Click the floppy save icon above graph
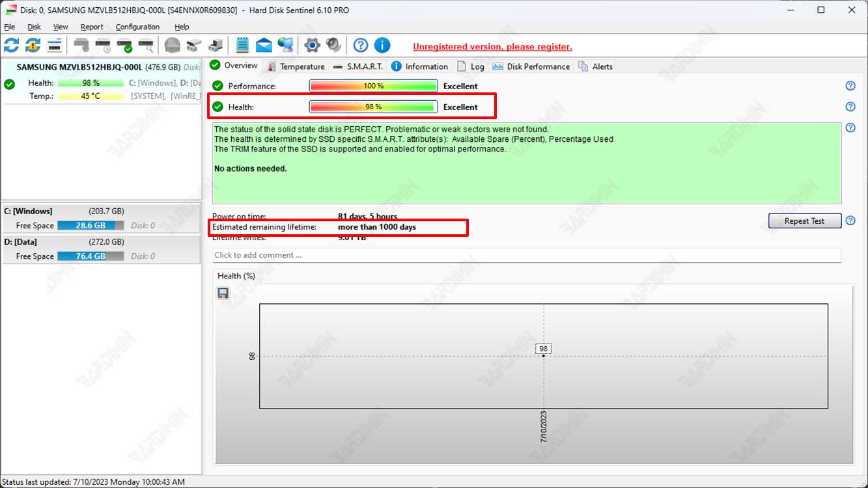This screenshot has width=868, height=488. [223, 293]
